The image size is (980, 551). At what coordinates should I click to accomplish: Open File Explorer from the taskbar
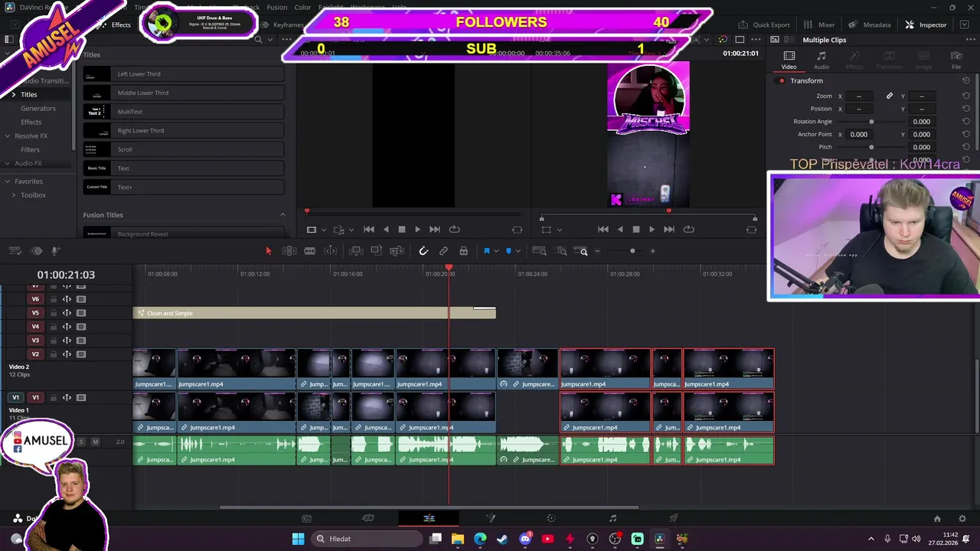coord(457,539)
